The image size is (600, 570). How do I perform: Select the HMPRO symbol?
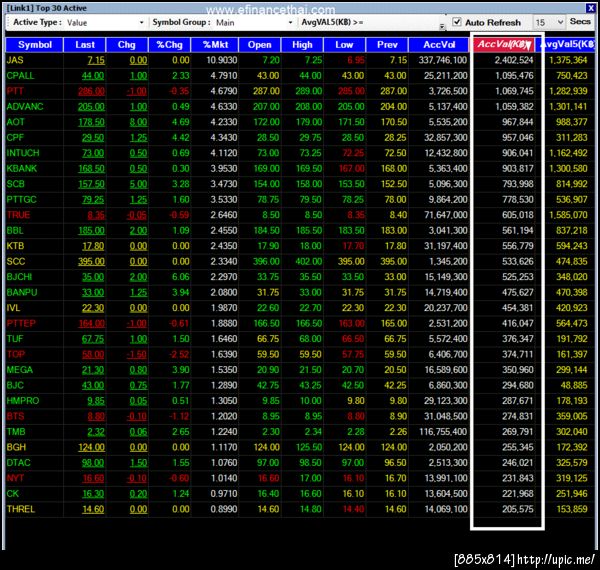click(23, 401)
